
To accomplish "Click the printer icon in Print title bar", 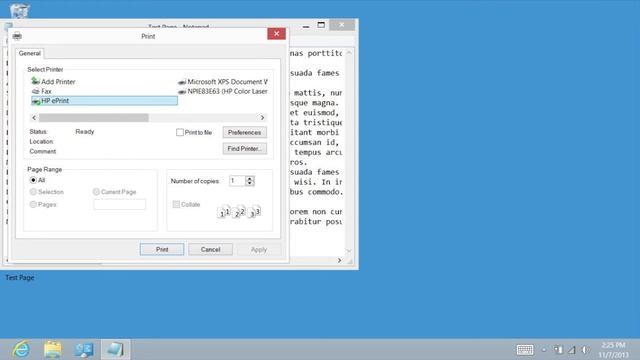I will pos(17,36).
